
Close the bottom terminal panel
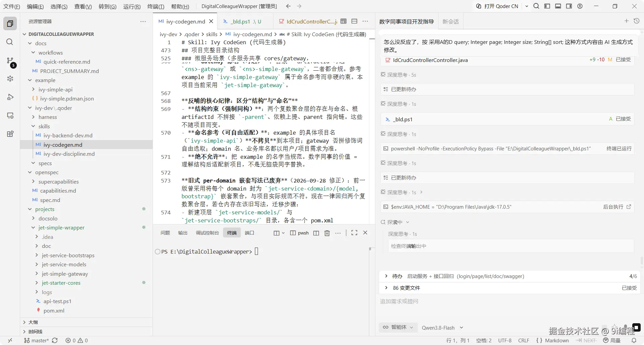[365, 233]
